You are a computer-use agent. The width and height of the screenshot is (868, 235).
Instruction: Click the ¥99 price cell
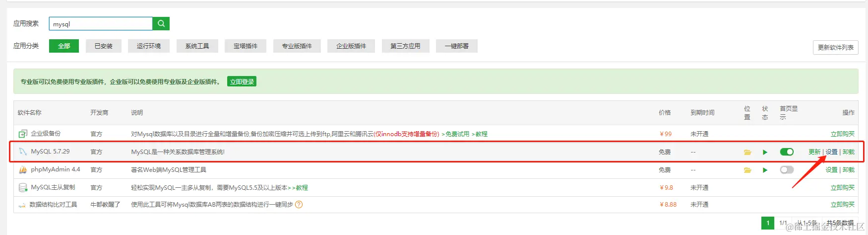tap(666, 134)
